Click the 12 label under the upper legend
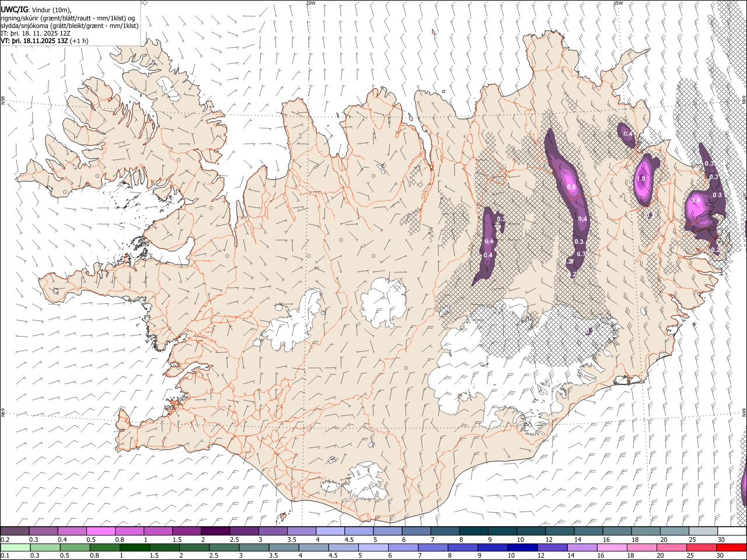The width and height of the screenshot is (747, 560). (x=550, y=540)
